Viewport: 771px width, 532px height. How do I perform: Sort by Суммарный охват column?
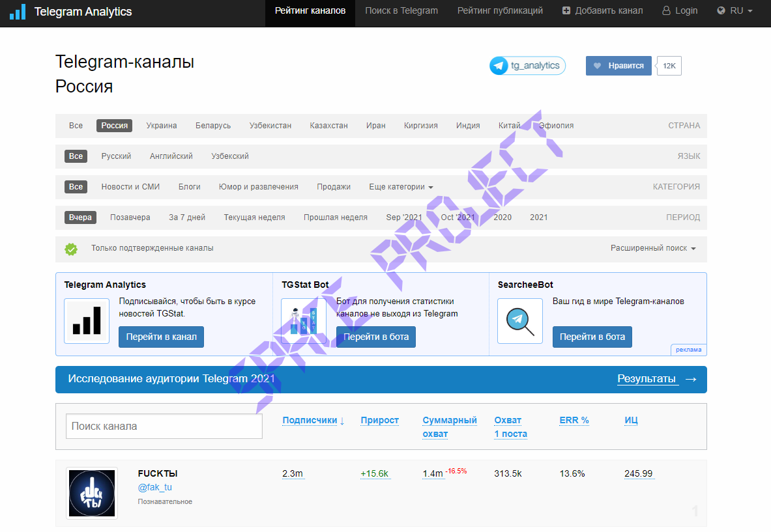(450, 427)
